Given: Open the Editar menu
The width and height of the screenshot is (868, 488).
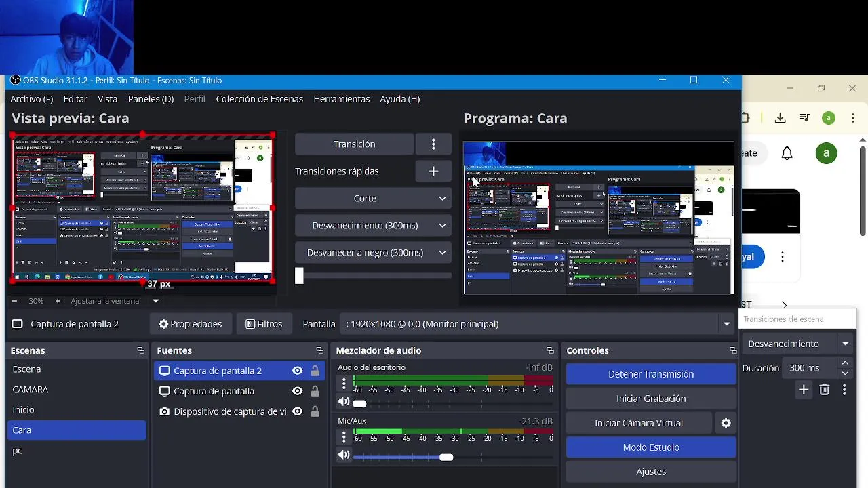Looking at the screenshot, I should (75, 99).
